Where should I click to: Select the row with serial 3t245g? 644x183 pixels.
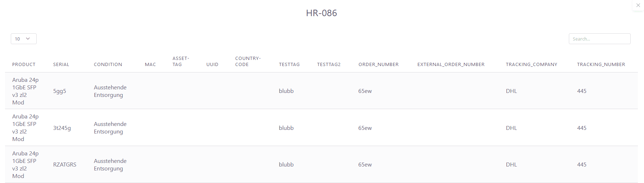[321, 128]
